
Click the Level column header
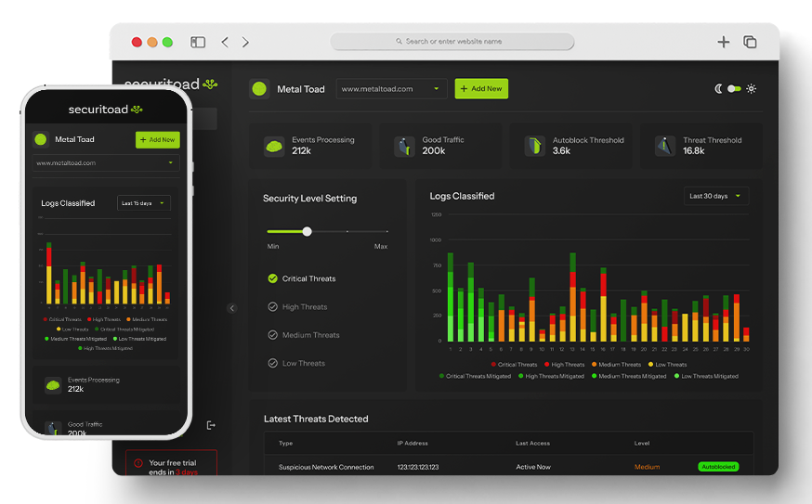pyautogui.click(x=642, y=444)
